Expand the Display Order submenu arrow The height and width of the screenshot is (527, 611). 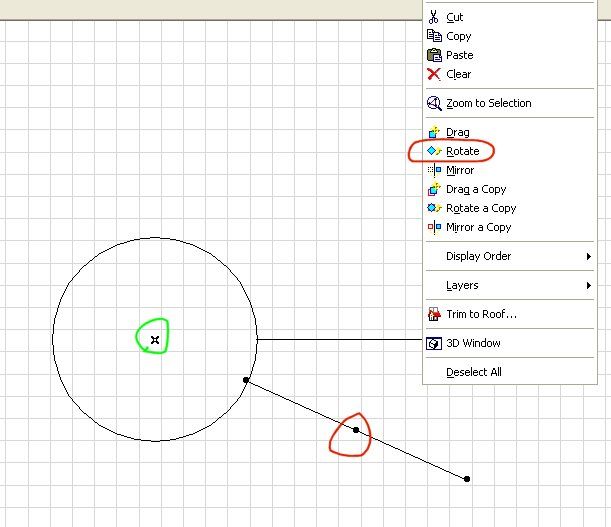(589, 256)
